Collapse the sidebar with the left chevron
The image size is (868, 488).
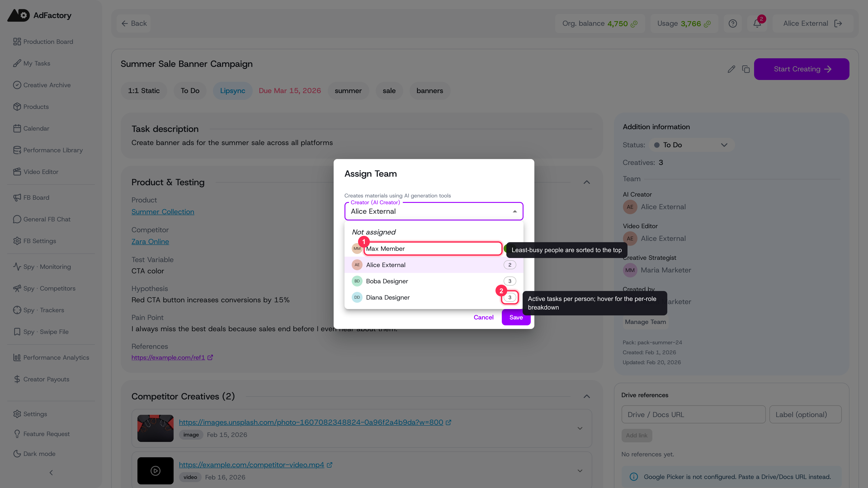[x=51, y=472]
